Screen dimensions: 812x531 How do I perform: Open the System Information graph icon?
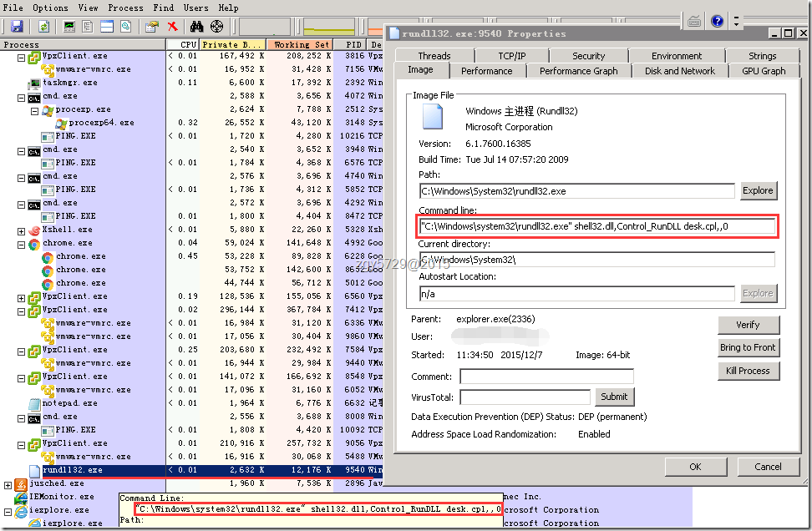[69, 27]
